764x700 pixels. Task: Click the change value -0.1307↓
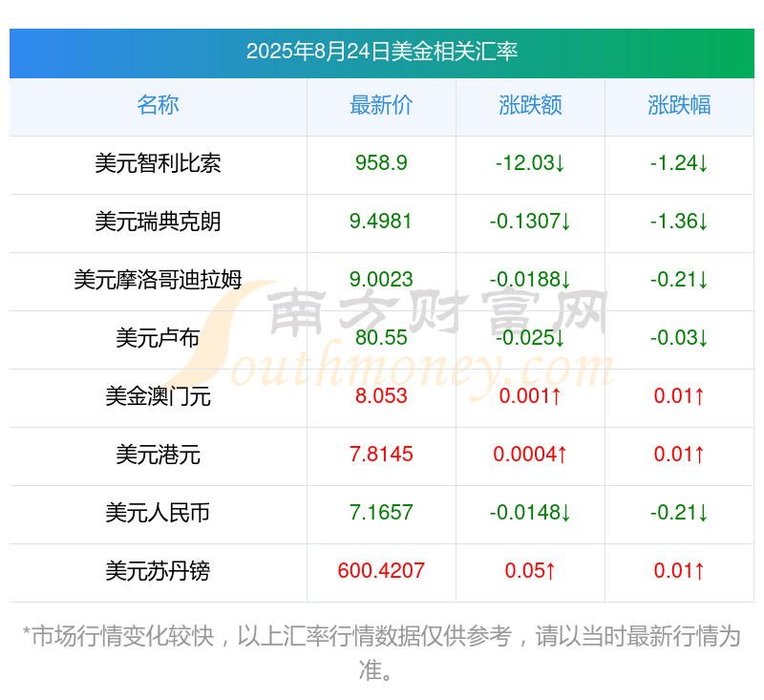tap(530, 222)
